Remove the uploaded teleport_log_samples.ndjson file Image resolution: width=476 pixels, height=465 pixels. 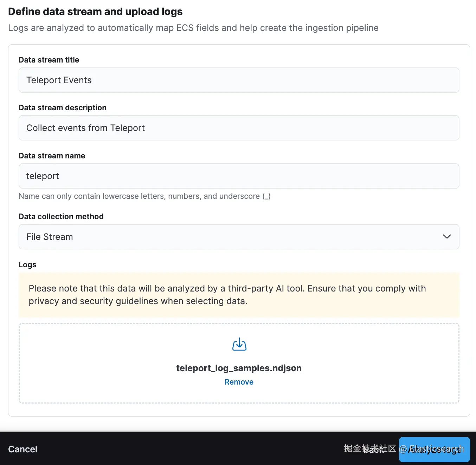239,382
